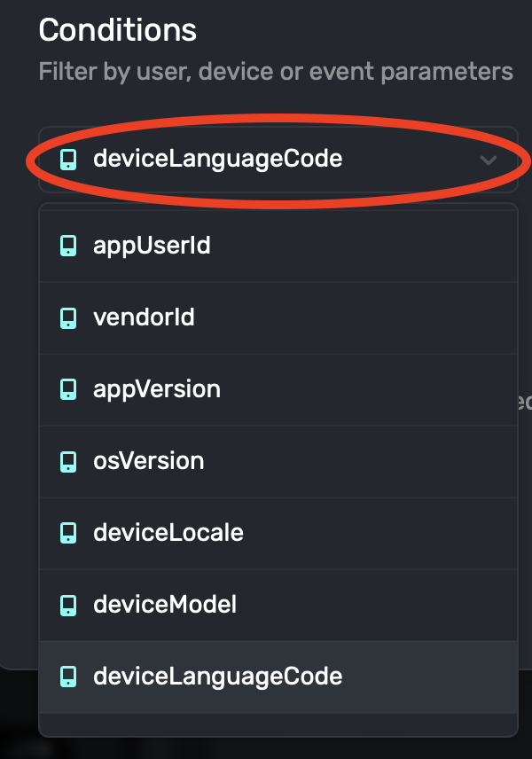Select the deviceModel option

pyautogui.click(x=165, y=605)
